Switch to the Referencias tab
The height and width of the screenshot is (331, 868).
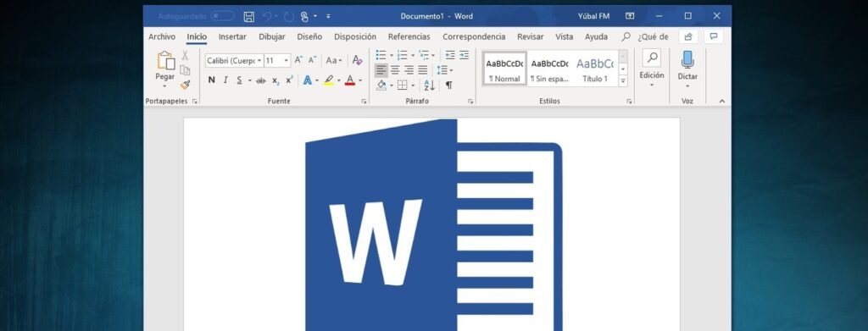(409, 37)
